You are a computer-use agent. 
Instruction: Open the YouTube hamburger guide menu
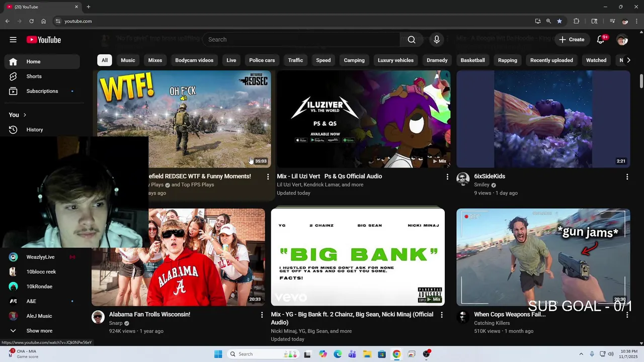pos(13,40)
